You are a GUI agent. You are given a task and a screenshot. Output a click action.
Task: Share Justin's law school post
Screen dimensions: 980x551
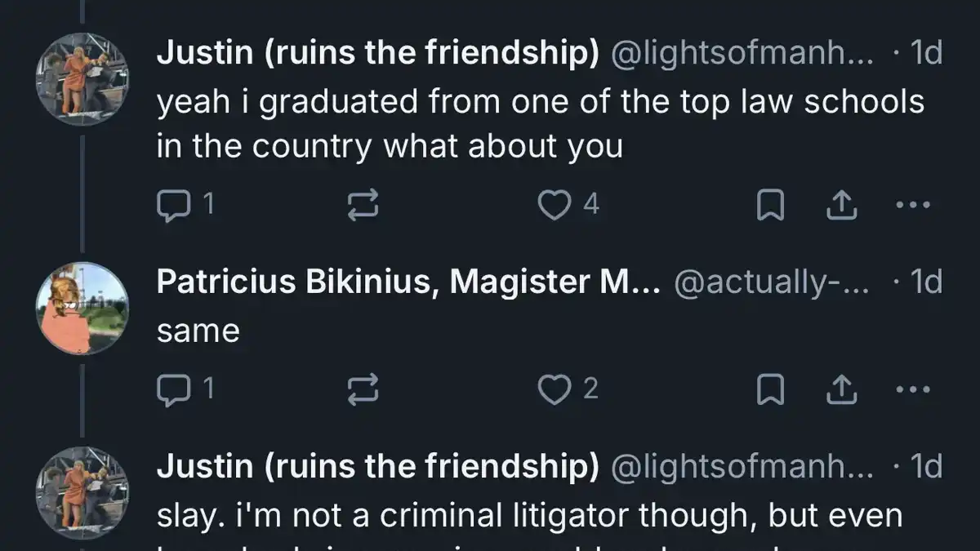click(x=842, y=206)
